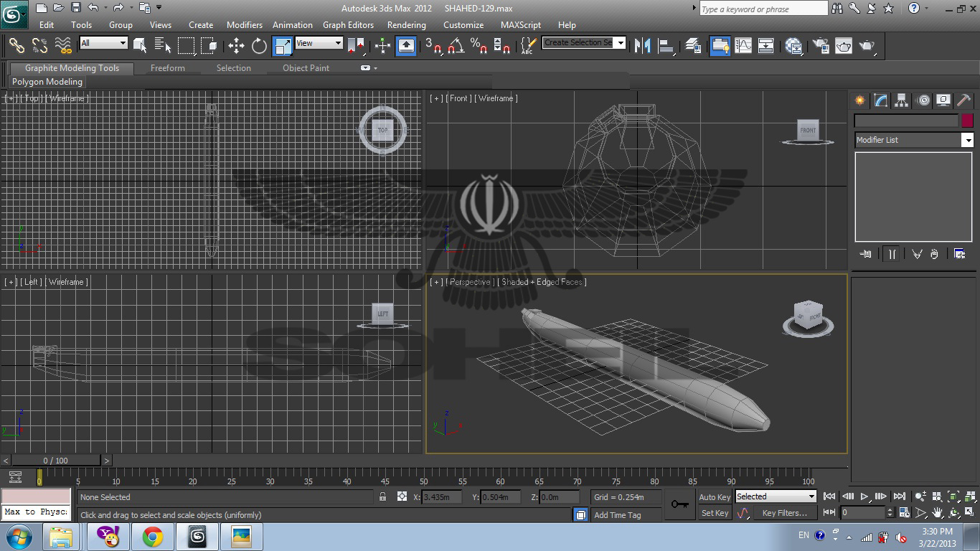Click Use Pivot Point Center icon
Viewport: 980px width, 551px height.
[357, 46]
